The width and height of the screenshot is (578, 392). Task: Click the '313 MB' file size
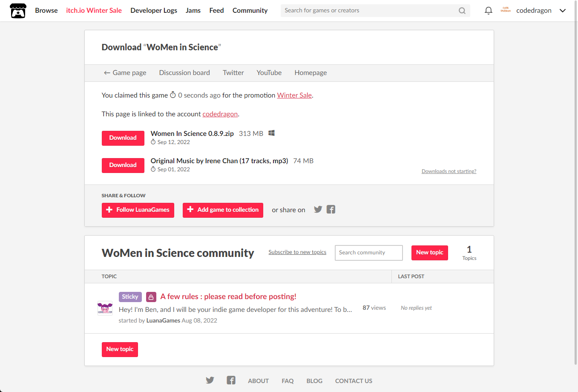(x=251, y=133)
